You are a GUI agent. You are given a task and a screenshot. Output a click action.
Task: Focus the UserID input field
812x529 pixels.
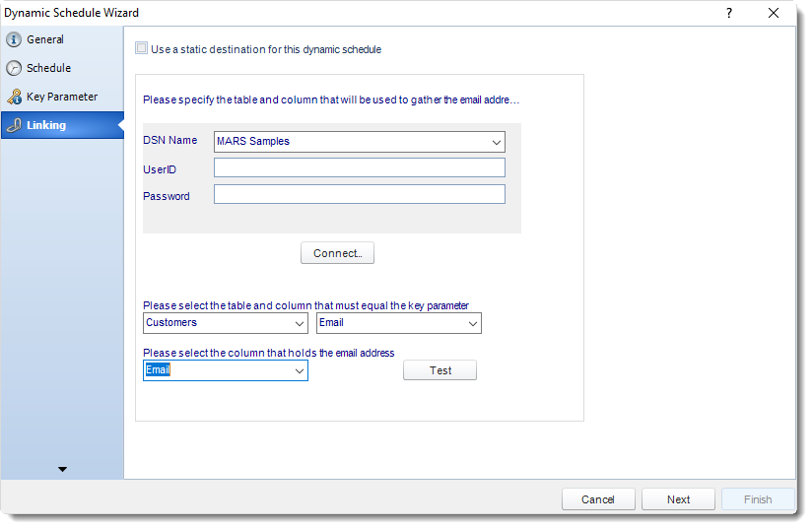tap(360, 167)
